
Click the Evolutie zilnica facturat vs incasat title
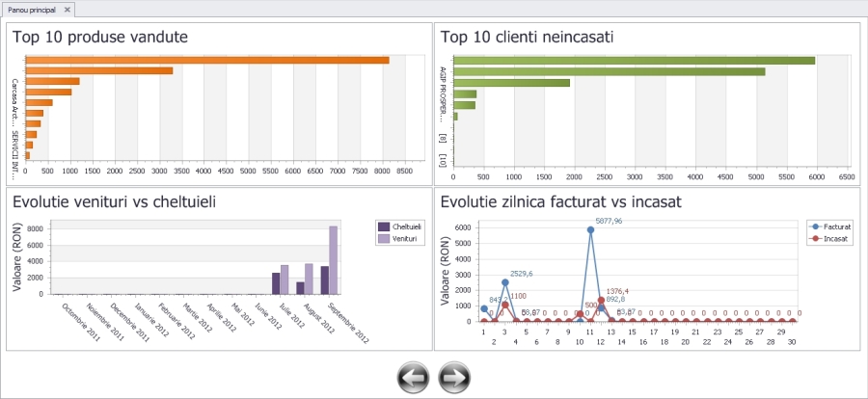[561, 201]
